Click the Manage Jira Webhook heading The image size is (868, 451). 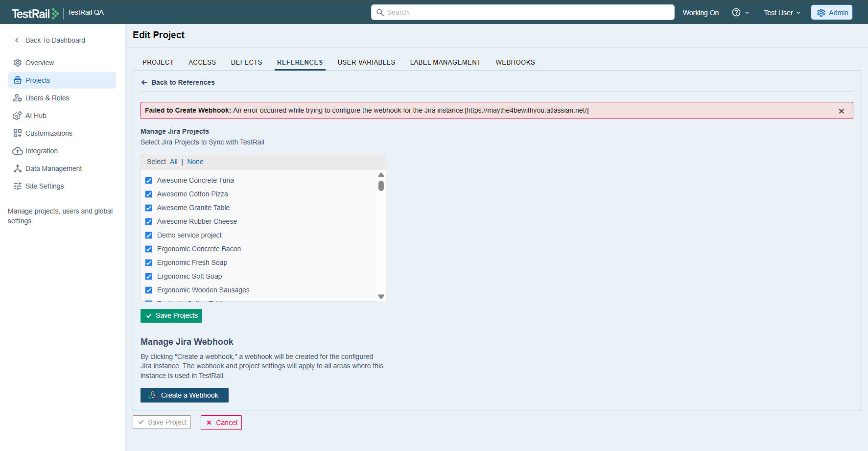187,342
